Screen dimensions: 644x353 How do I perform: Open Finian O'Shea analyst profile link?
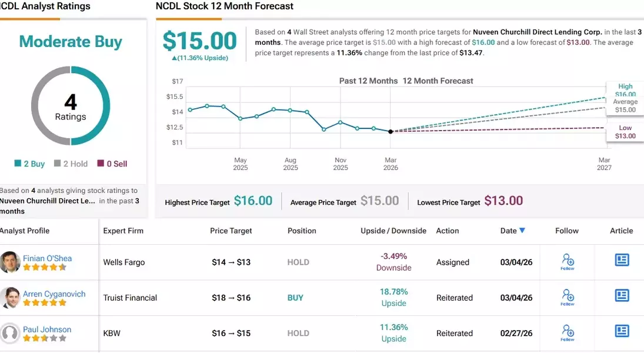click(x=46, y=258)
